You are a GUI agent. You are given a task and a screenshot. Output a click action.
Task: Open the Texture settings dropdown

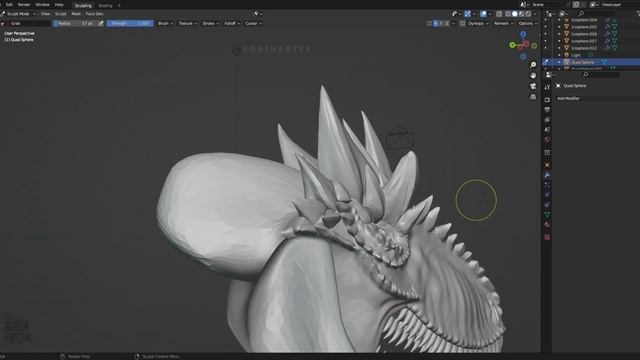click(187, 23)
